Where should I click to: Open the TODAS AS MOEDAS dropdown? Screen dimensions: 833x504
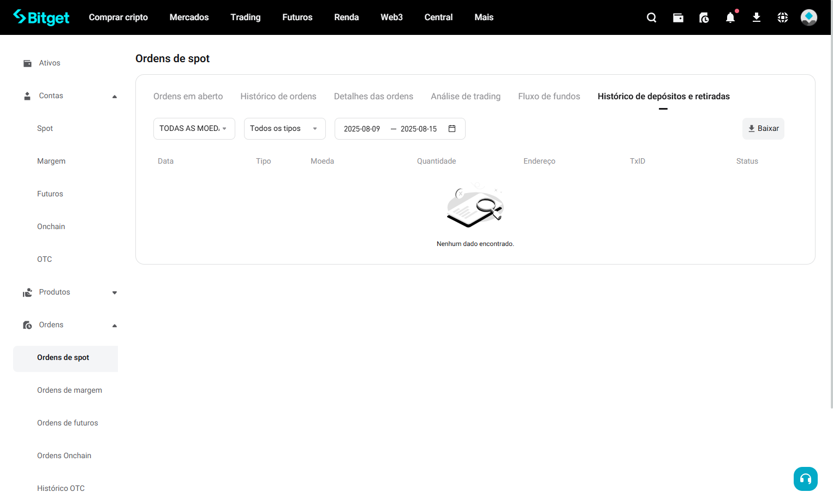point(194,129)
